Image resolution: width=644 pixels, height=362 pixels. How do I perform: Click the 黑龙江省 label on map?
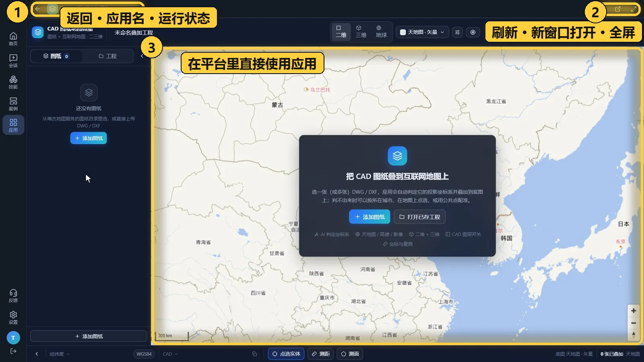point(496,101)
